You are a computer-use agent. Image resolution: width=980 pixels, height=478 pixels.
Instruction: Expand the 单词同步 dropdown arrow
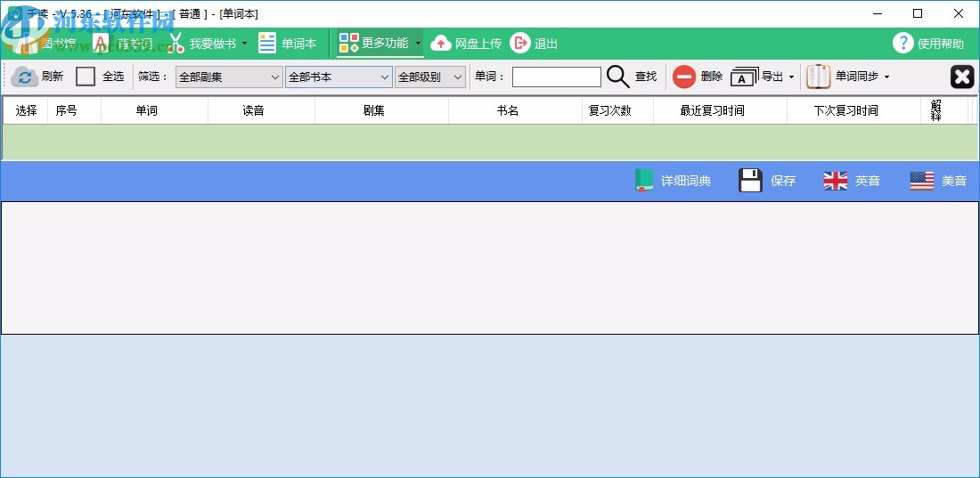click(x=886, y=77)
